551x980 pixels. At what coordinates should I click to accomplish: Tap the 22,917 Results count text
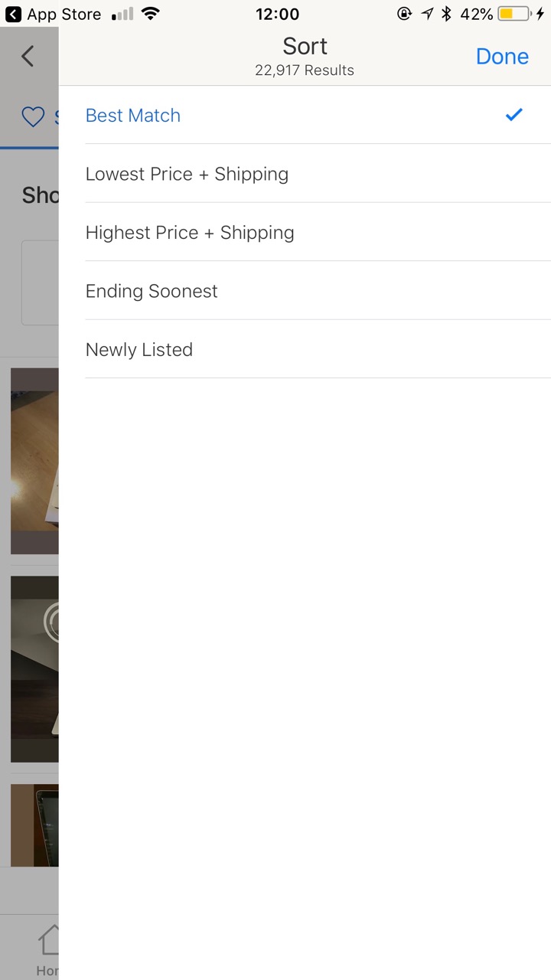pos(305,70)
